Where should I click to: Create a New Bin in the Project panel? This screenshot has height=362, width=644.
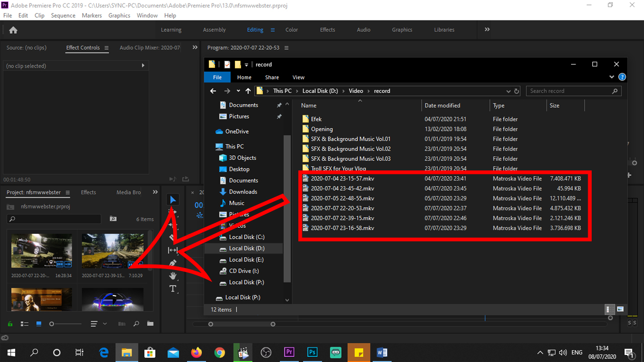150,324
